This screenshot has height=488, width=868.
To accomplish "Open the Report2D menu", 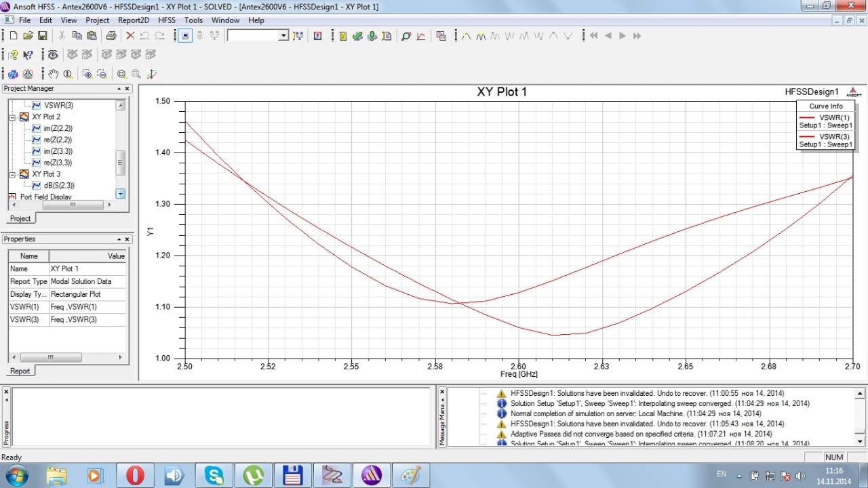I will point(133,20).
